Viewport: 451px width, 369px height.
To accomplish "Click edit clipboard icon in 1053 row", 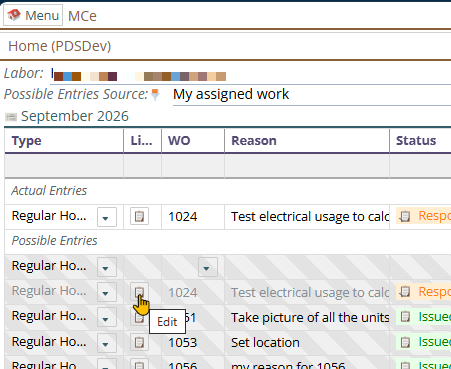I will tap(139, 342).
